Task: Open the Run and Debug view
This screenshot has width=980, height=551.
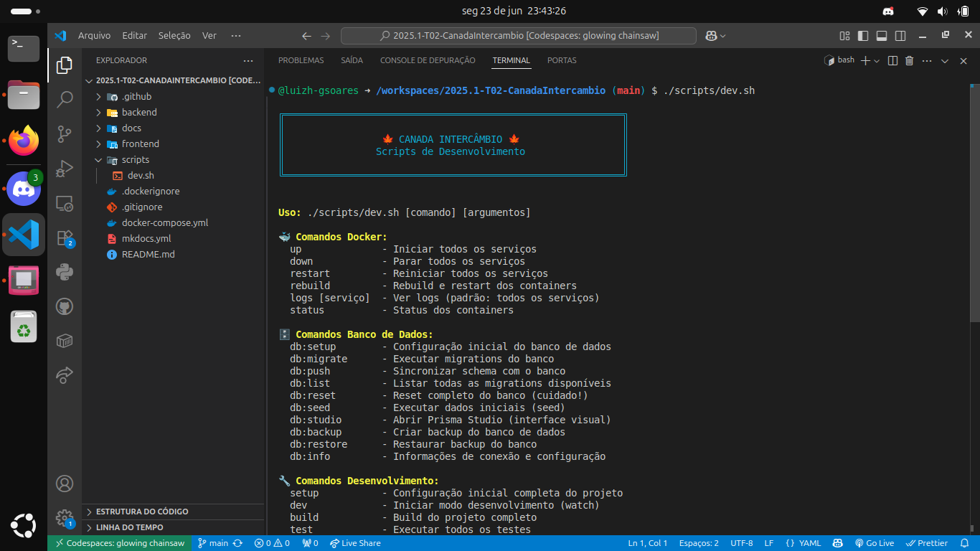Action: click(x=65, y=168)
